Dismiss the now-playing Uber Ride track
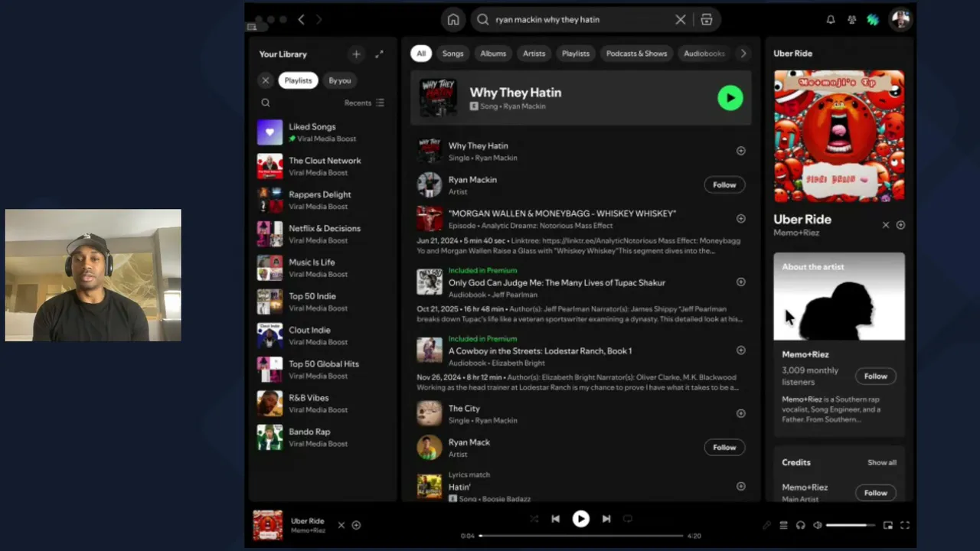The width and height of the screenshot is (980, 551). [x=341, y=525]
